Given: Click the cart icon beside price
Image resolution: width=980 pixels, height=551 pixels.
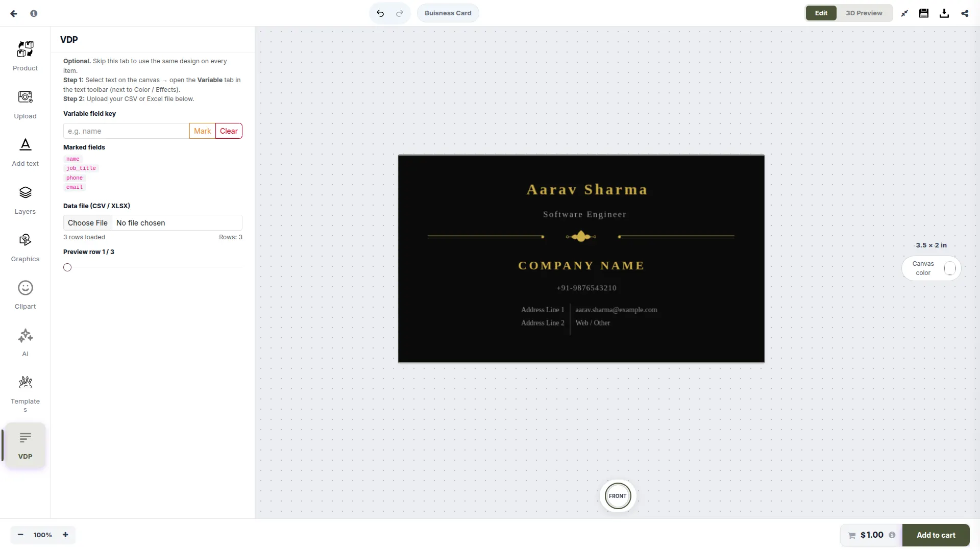Looking at the screenshot, I should click(852, 535).
